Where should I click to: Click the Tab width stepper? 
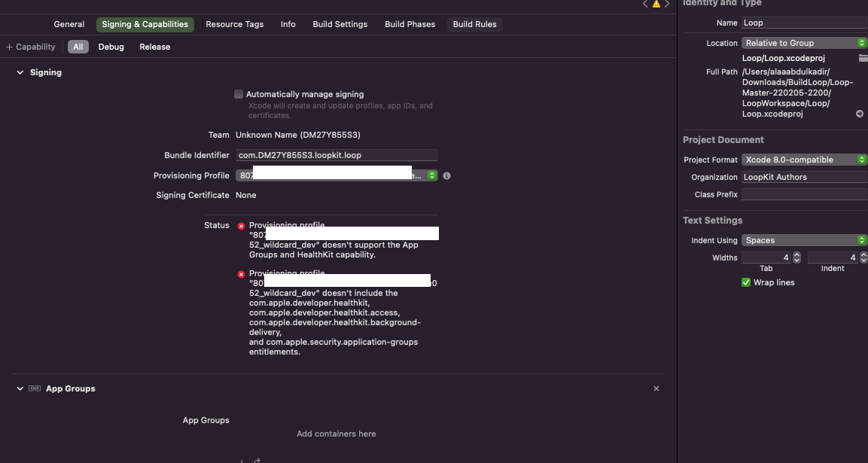pyautogui.click(x=796, y=257)
